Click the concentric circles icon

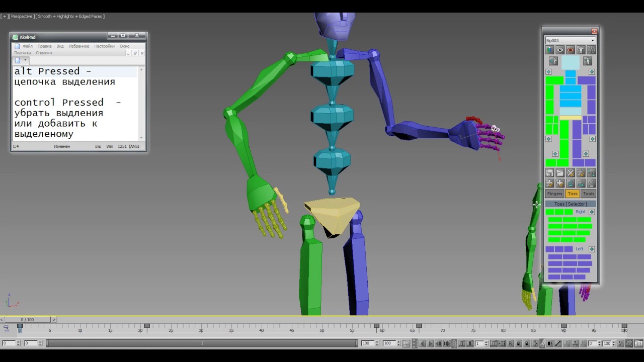pos(591,50)
